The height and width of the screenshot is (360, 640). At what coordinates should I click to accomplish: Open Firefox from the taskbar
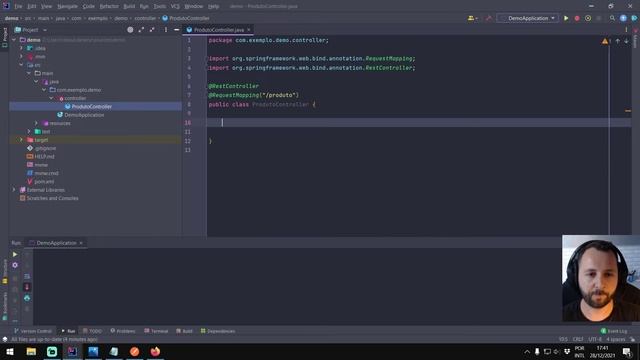(155, 351)
